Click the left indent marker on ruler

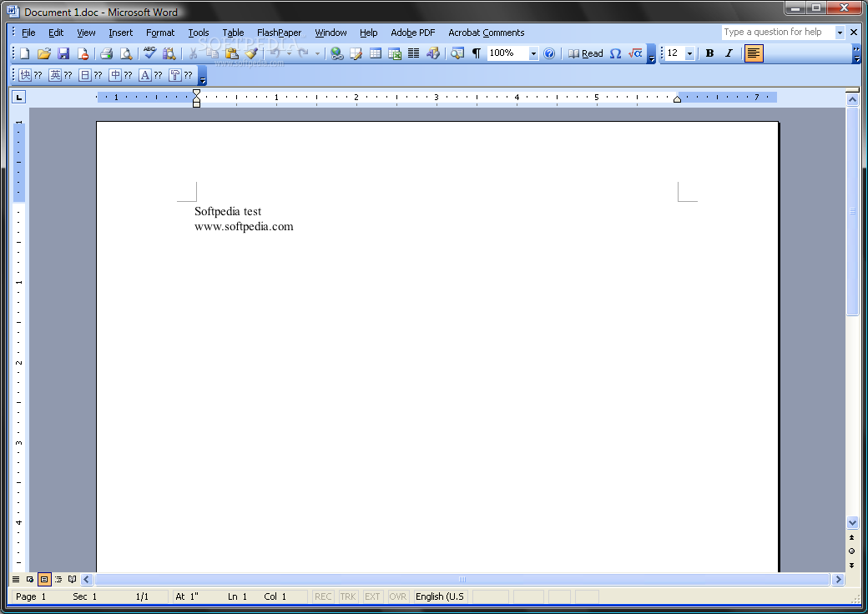tap(196, 104)
